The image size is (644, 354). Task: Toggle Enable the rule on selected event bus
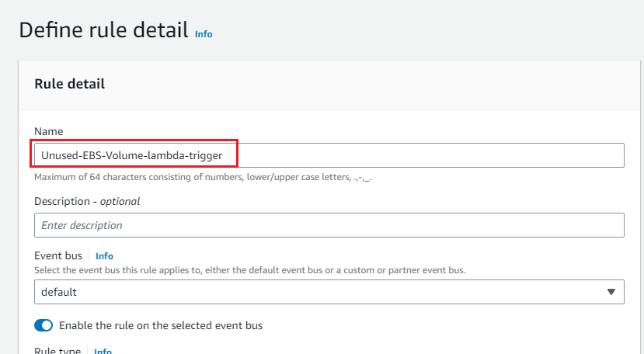(44, 325)
